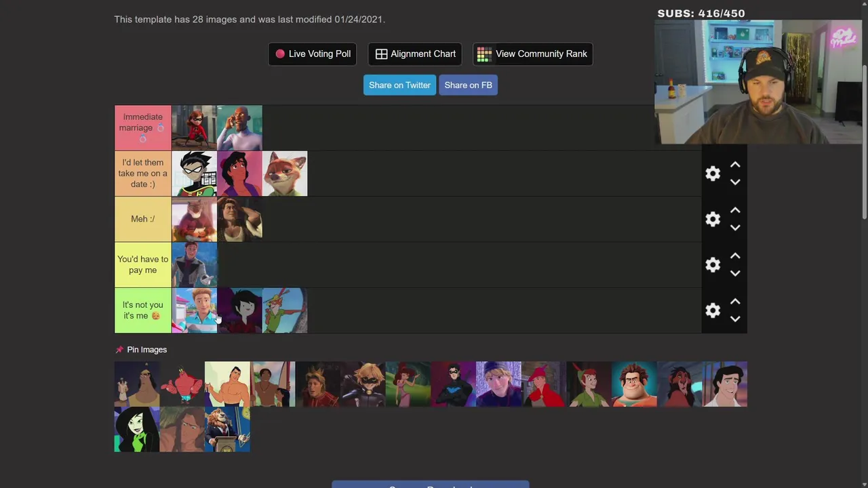Pick Marshall Lee image in bottom tier
The height and width of the screenshot is (488, 868).
[x=239, y=310]
